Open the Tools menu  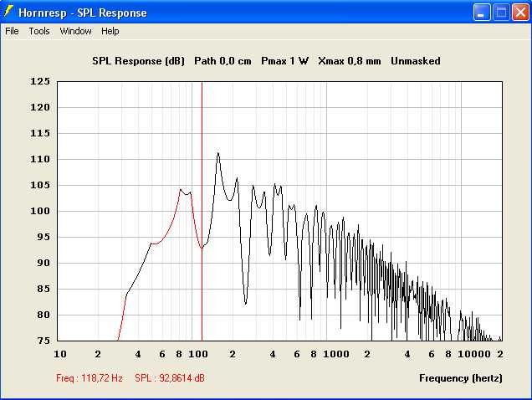[x=39, y=31]
